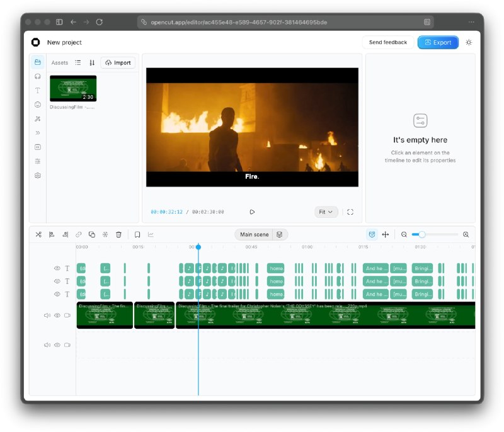Screen dimensions: 504x432
Task: Click the camera icon of lower empty track
Action: point(67,345)
